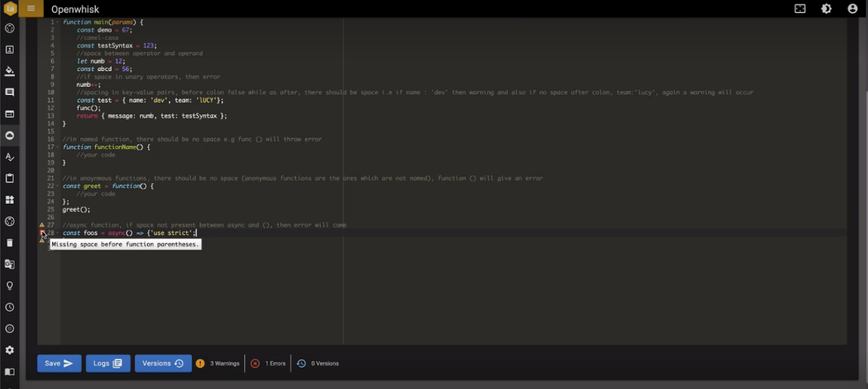The height and width of the screenshot is (389, 868).
Task: Click the 'numb++;' line
Action: [x=88, y=85]
